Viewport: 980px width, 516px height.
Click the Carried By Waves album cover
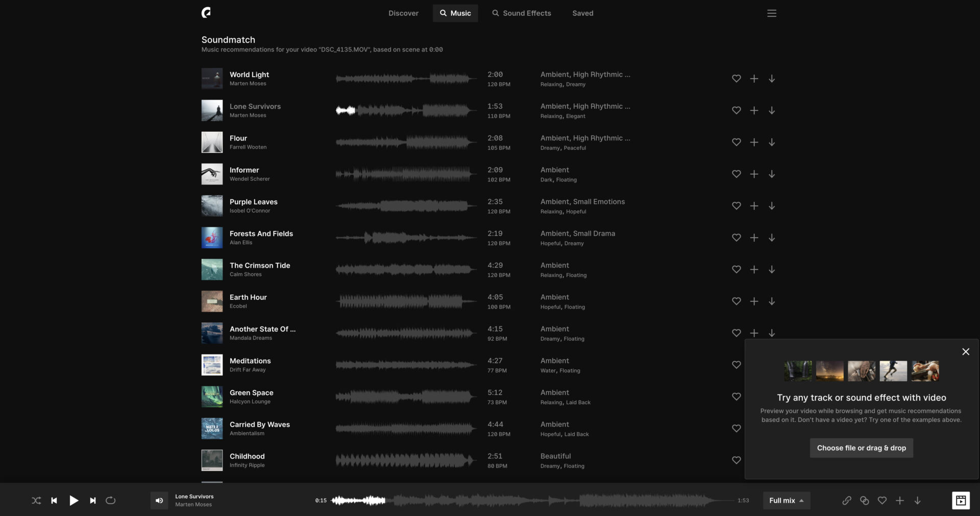pyautogui.click(x=212, y=429)
